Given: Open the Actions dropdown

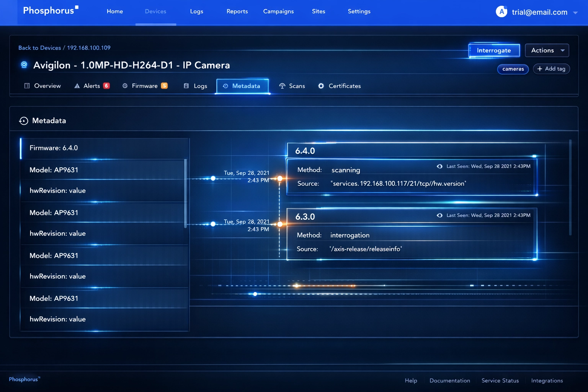Looking at the screenshot, I should pyautogui.click(x=547, y=51).
